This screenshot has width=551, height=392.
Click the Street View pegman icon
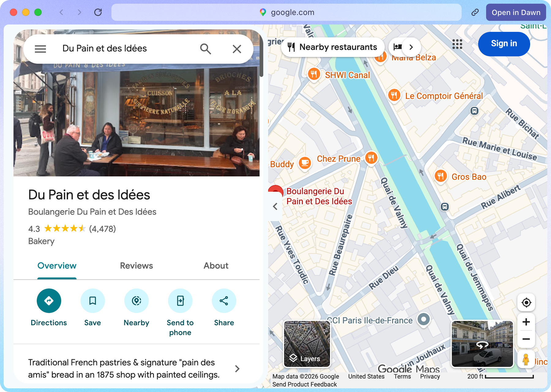tap(526, 359)
